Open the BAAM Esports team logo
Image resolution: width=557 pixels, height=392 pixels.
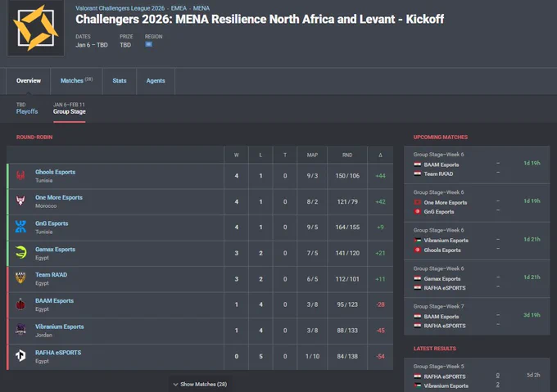pyautogui.click(x=20, y=304)
